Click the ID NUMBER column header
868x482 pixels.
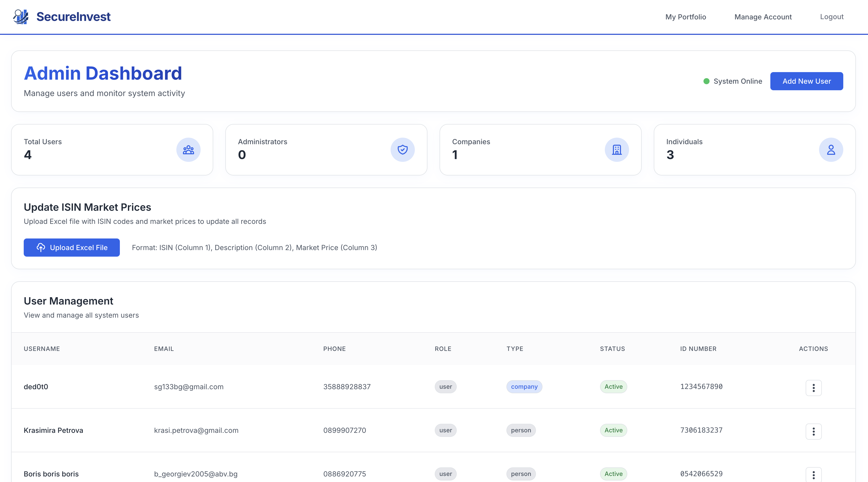click(698, 349)
